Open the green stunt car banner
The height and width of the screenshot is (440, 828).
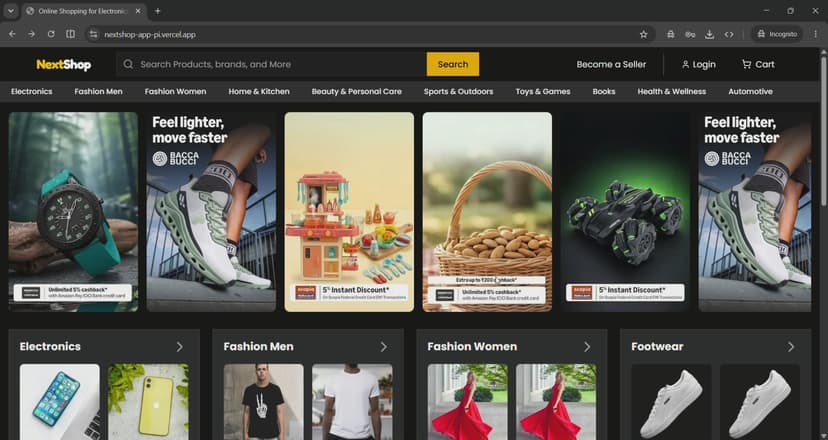625,212
